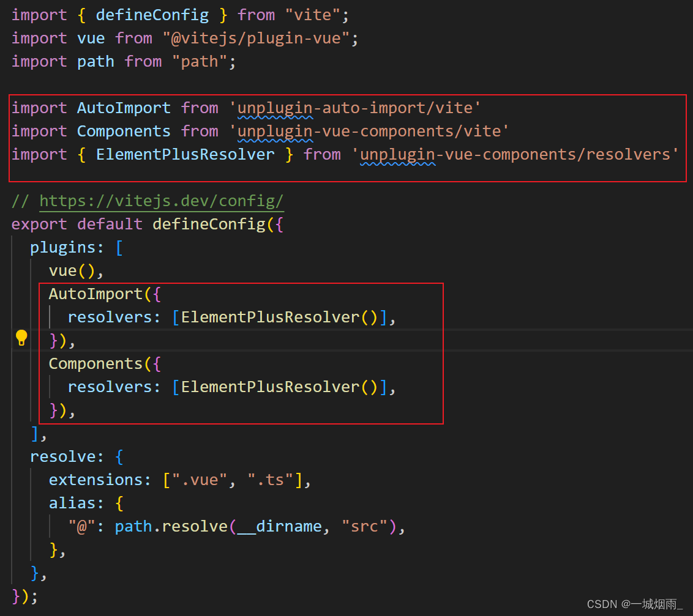Image resolution: width=693 pixels, height=616 pixels.
Task: Click the vue() call in the plugins array
Action: tap(72, 271)
